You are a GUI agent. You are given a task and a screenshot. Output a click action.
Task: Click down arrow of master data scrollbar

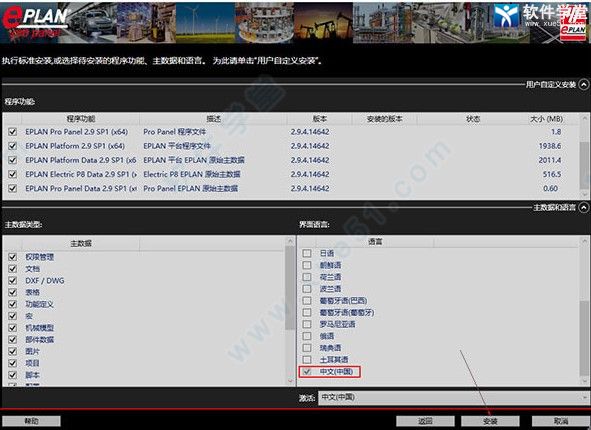290,381
